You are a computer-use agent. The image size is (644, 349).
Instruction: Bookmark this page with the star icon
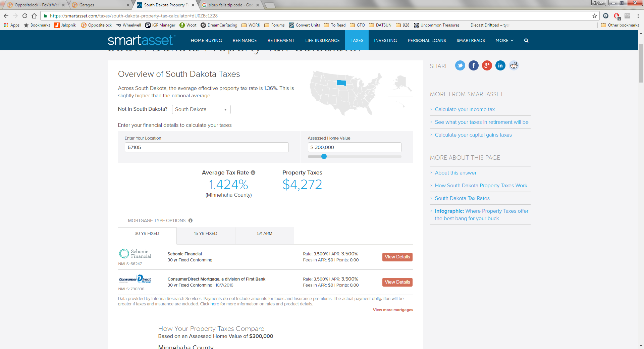click(x=595, y=16)
